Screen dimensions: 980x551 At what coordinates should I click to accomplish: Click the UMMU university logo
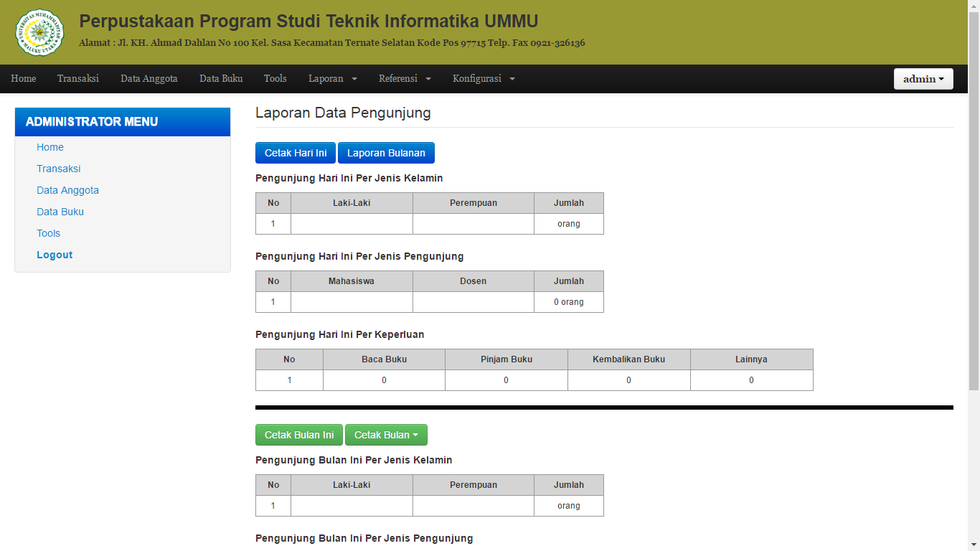[x=39, y=32]
